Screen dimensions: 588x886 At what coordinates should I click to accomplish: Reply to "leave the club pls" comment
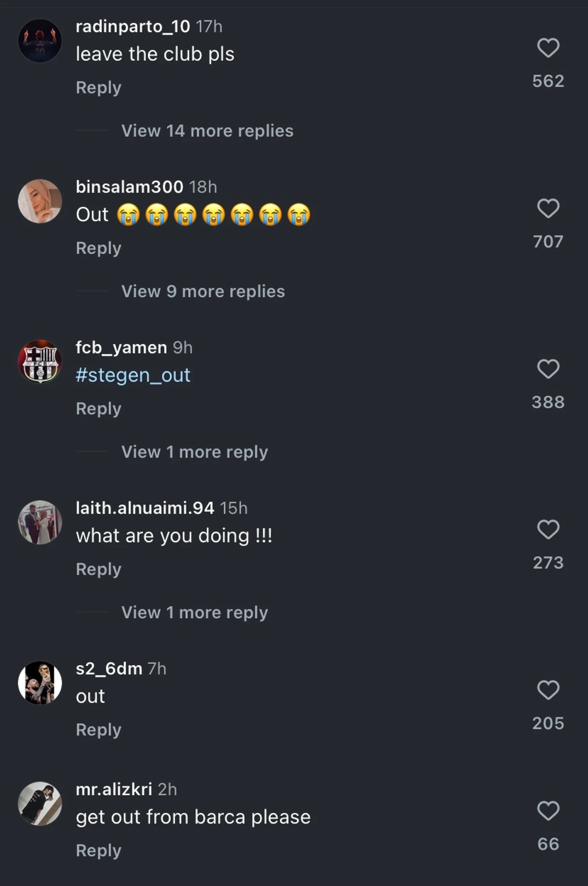(x=99, y=88)
